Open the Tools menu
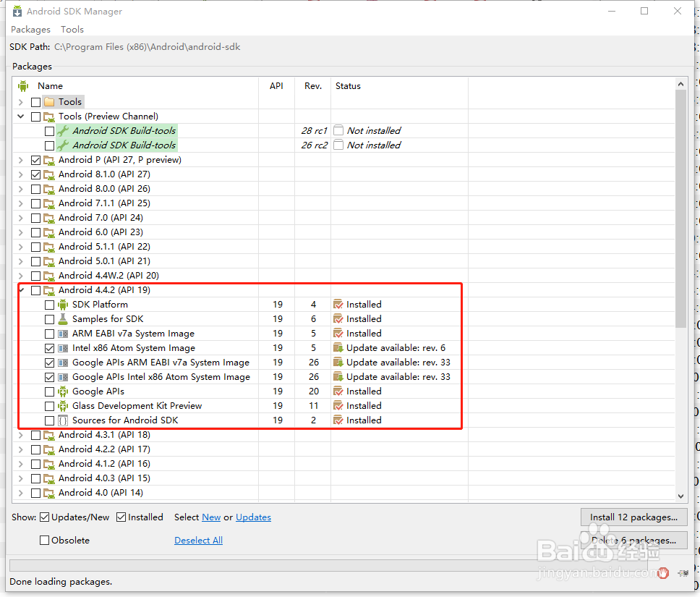Screen dimensions: 700x597 pyautogui.click(x=72, y=30)
